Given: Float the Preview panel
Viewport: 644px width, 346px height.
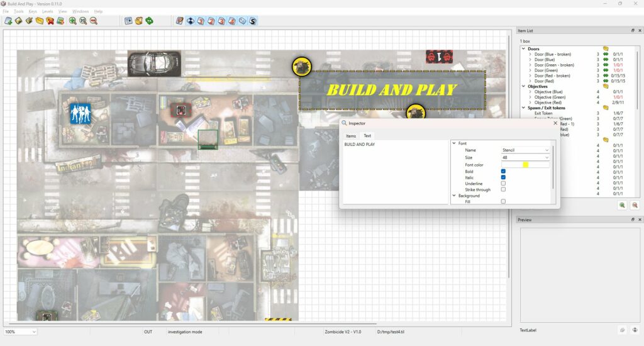Looking at the screenshot, I should pos(633,220).
